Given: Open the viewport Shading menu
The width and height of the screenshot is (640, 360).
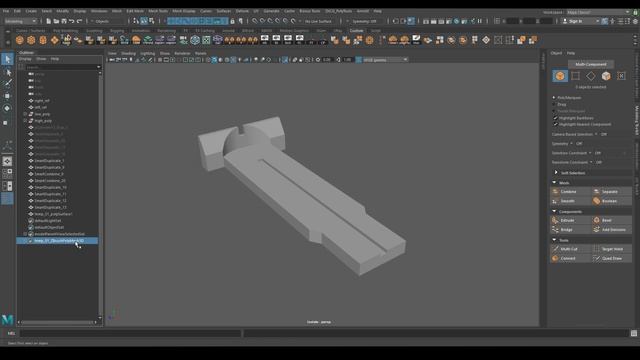Looking at the screenshot, I should 128,53.
